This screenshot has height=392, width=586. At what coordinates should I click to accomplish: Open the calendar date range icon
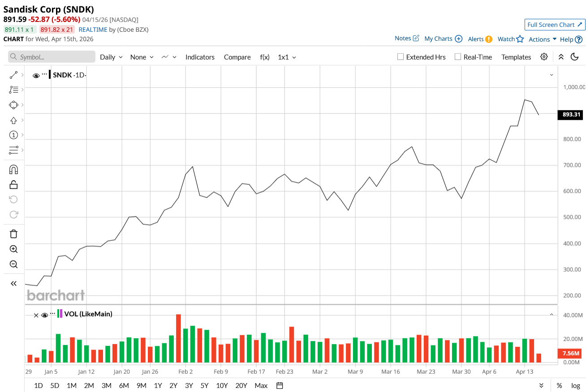280,385
